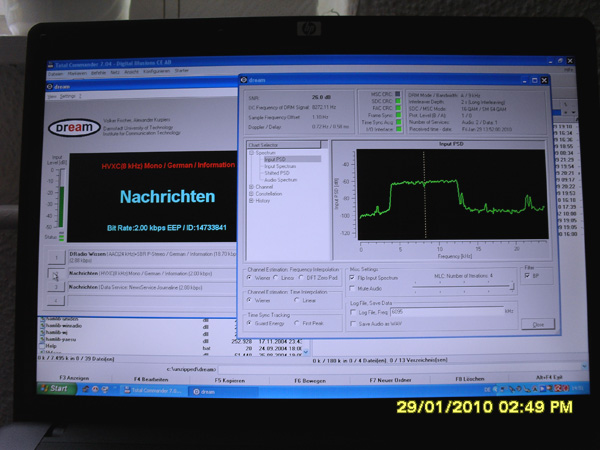Screen dimensions: 600x450
Task: Open Konfigurieren menu in Total Commander
Action: (x=157, y=72)
